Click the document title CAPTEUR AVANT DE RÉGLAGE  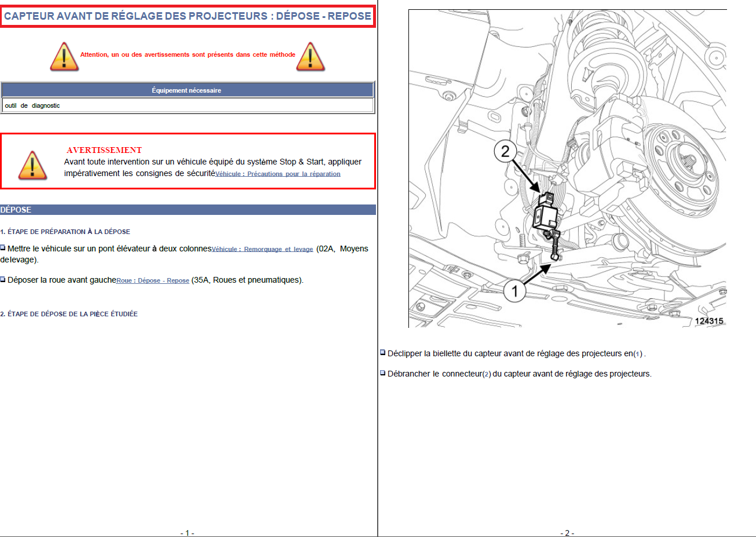click(188, 16)
